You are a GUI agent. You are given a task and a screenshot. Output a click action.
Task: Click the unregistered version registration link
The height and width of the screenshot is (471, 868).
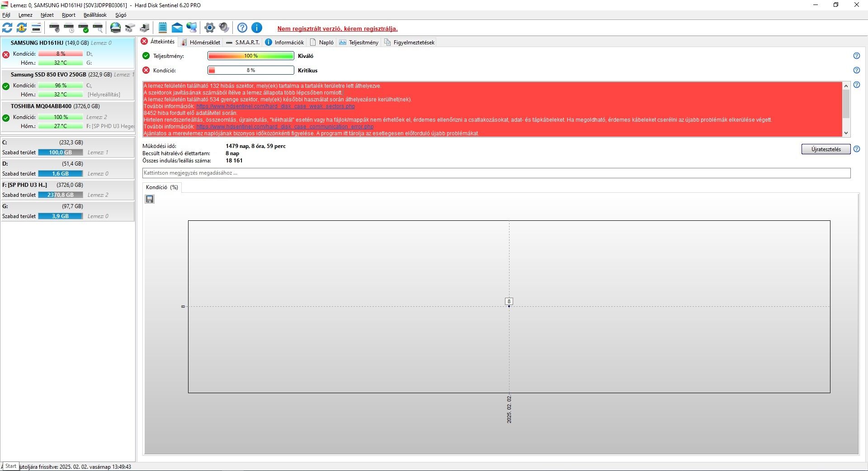[x=338, y=29]
